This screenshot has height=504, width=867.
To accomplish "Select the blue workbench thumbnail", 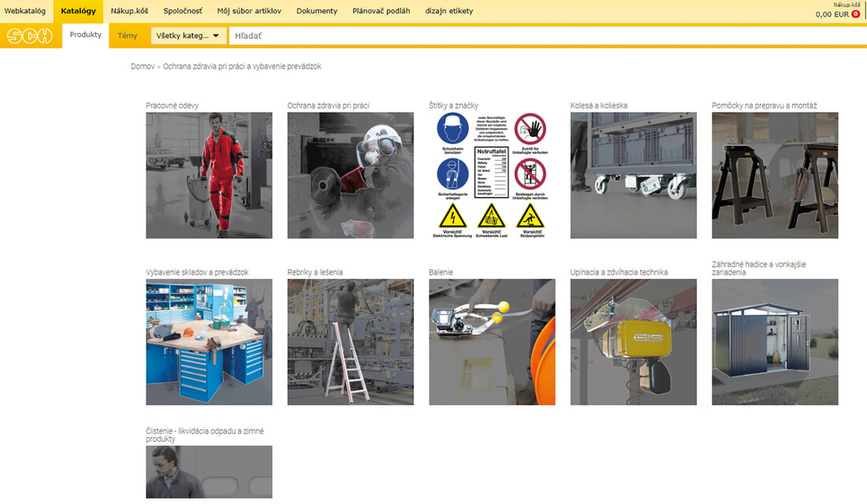I will point(209,342).
